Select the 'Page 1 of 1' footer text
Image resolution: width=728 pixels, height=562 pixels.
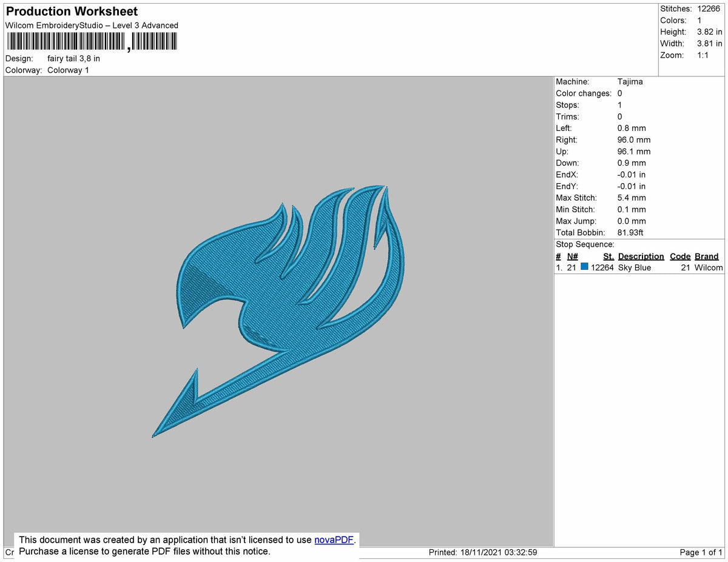(701, 552)
